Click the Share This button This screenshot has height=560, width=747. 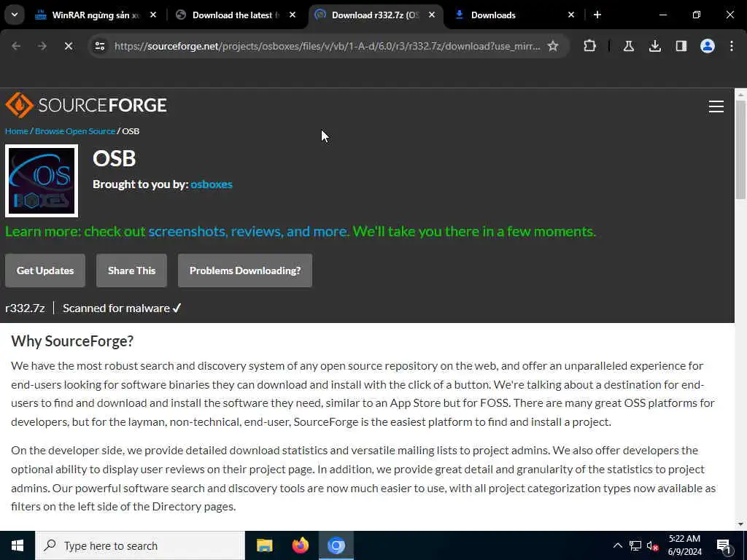[131, 271]
